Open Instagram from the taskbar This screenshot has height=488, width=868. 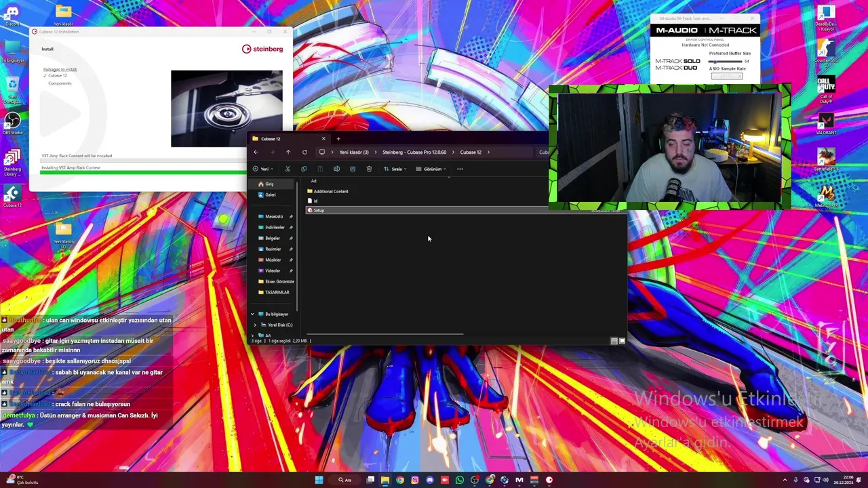point(415,480)
